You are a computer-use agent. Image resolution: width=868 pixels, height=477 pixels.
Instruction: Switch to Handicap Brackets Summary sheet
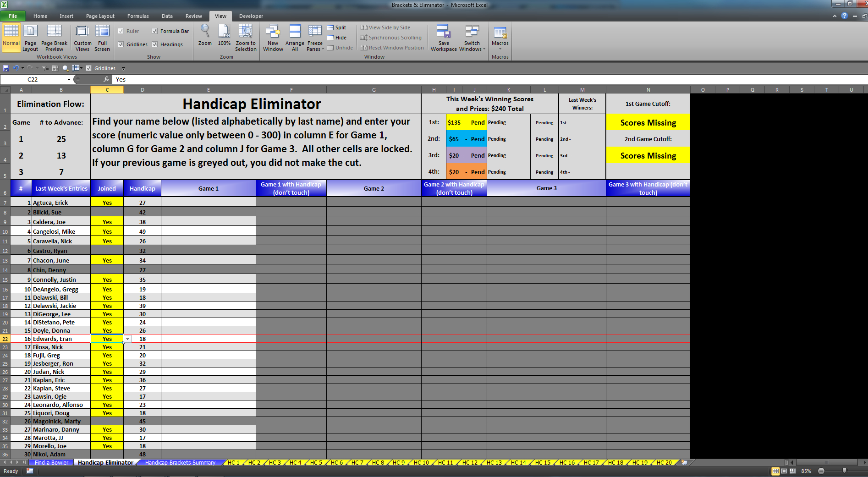pyautogui.click(x=180, y=463)
